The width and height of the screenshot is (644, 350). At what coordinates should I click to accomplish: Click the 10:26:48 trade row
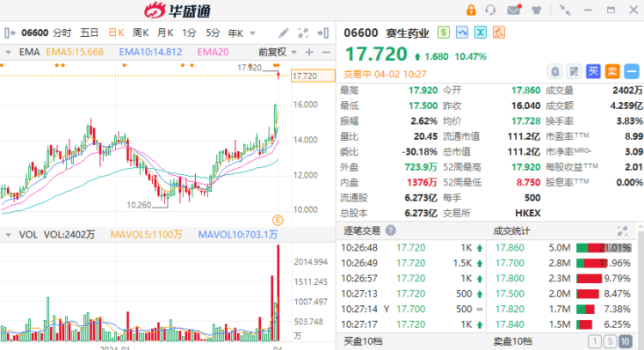[412, 248]
